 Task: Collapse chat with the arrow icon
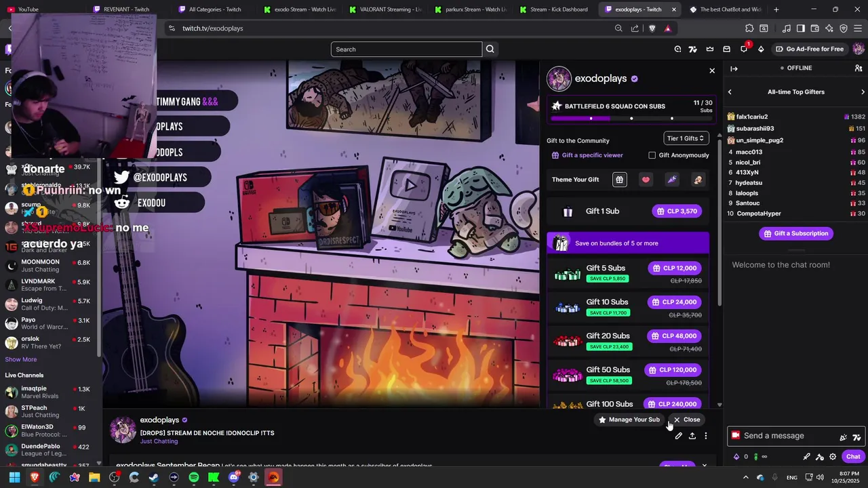734,68
